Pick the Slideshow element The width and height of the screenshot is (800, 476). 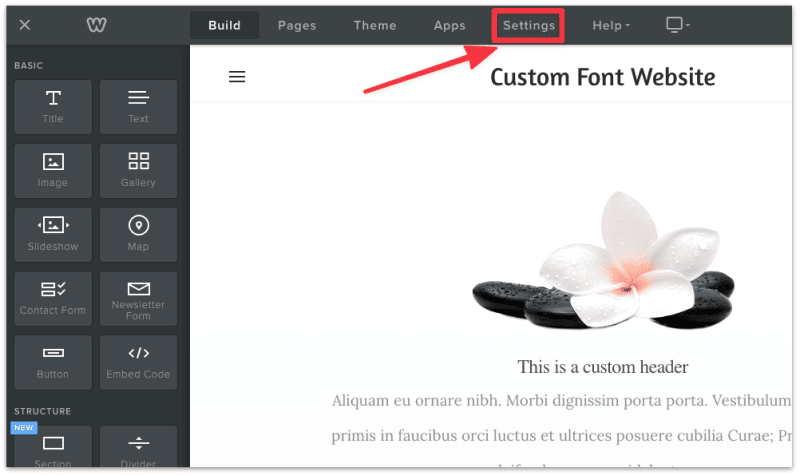click(x=53, y=234)
